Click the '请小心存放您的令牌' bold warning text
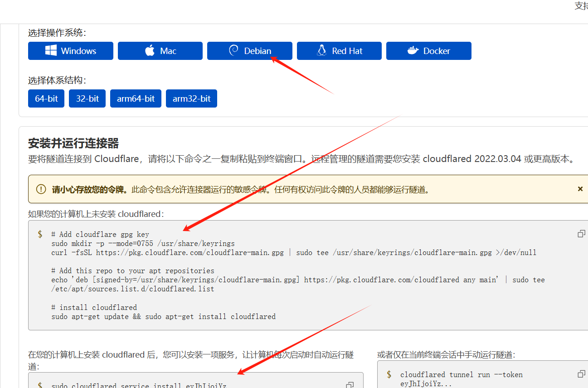The height and width of the screenshot is (388, 588). point(91,189)
